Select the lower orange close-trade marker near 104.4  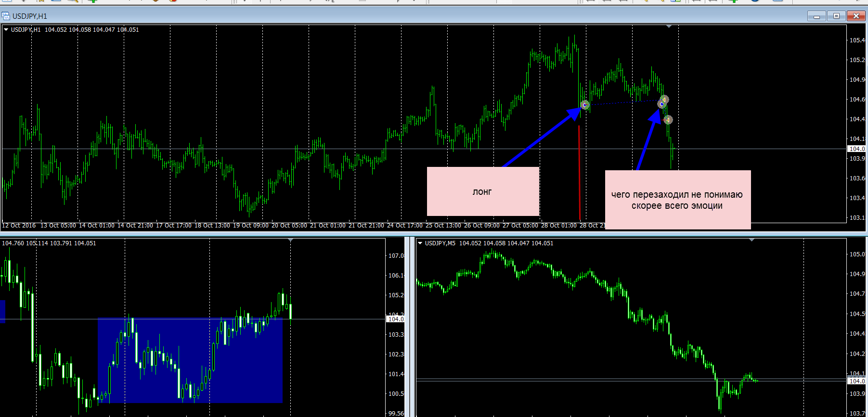tap(668, 120)
